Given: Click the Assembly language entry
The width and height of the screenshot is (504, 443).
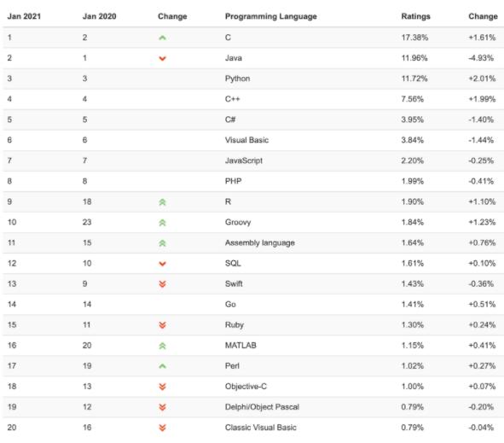Looking at the screenshot, I should 260,243.
